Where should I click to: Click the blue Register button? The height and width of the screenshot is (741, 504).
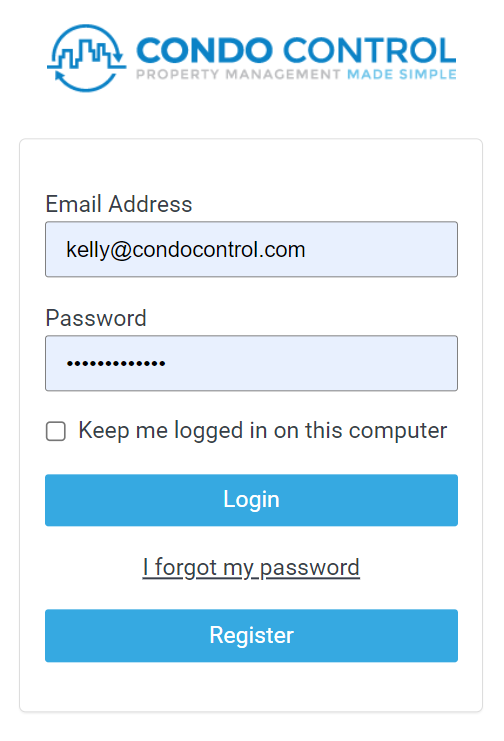pos(252,636)
